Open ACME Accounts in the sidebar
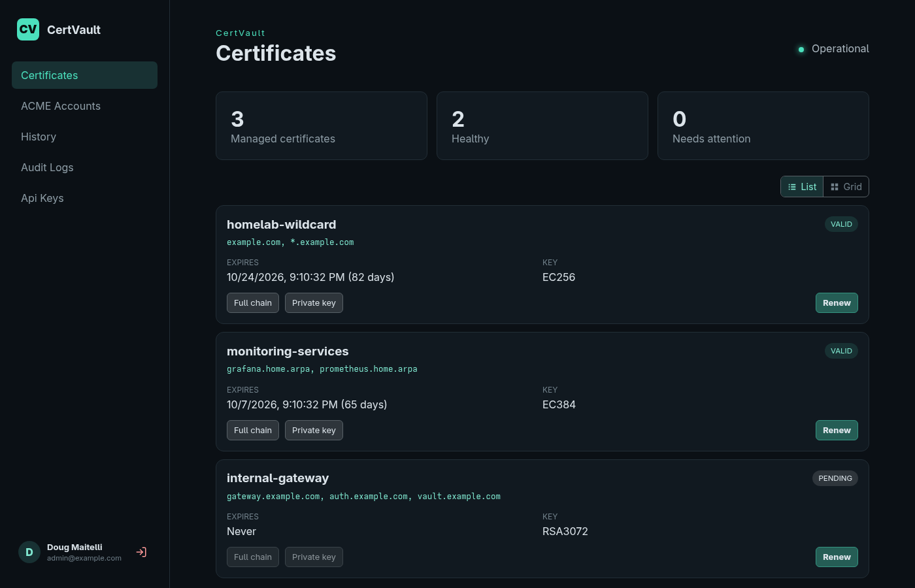915x588 pixels. point(84,106)
